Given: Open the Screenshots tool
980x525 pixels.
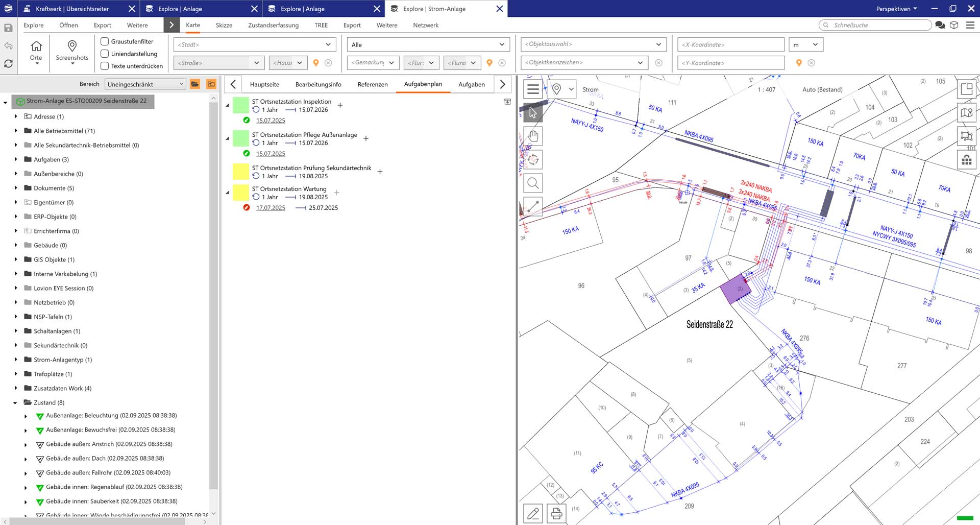Looking at the screenshot, I should (72, 51).
